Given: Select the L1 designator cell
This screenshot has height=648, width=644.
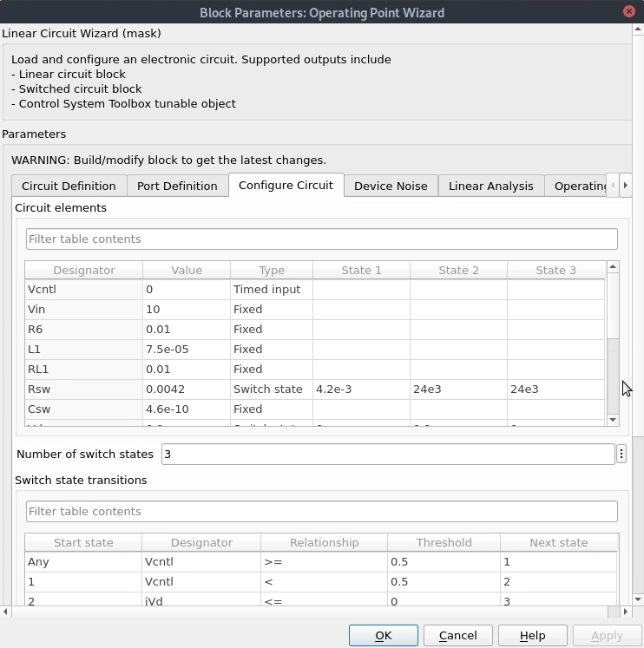Looking at the screenshot, I should 84,350.
